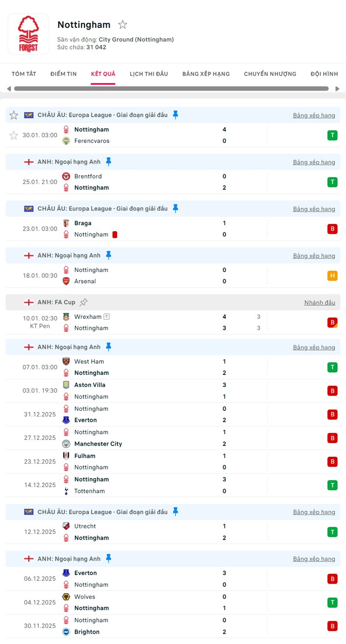
Task: Toggle the favorite star next to Nottingham title
Action: [123, 24]
